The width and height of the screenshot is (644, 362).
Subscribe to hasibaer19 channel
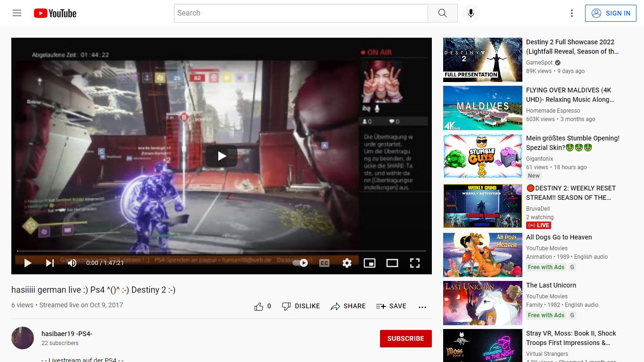[406, 338]
